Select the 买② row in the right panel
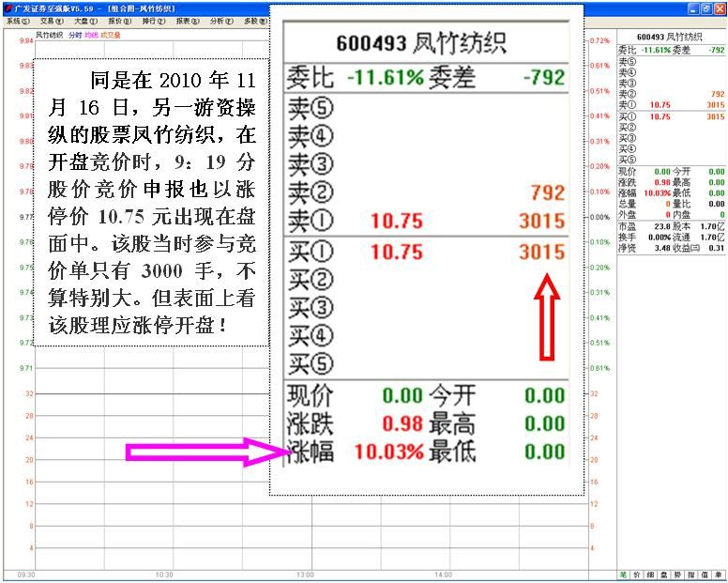The image size is (728, 583). pos(672,128)
